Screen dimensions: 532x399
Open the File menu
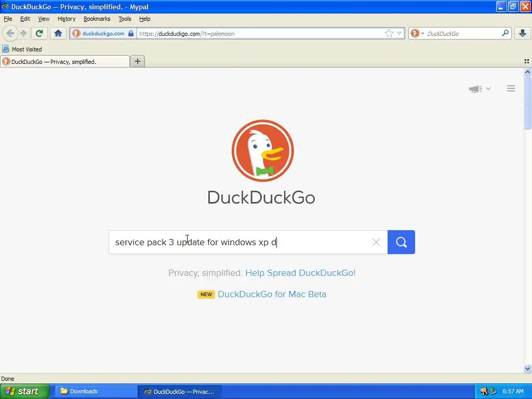8,19
